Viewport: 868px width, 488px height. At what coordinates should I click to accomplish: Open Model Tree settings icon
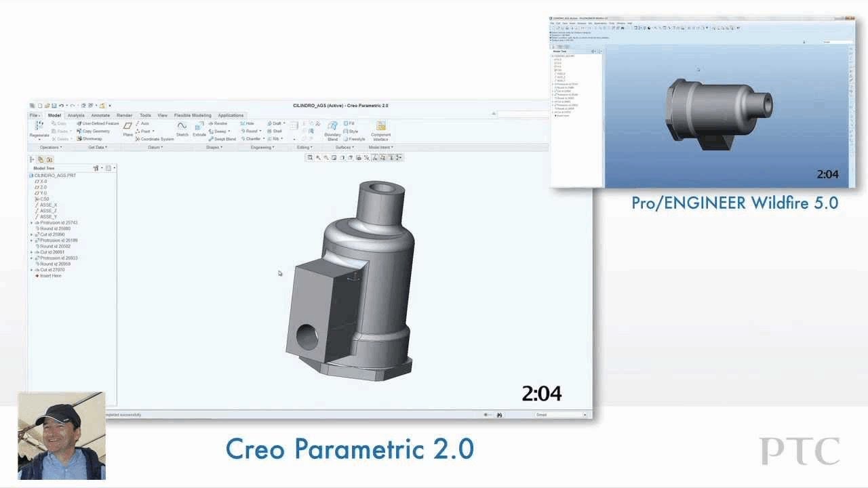tap(96, 168)
